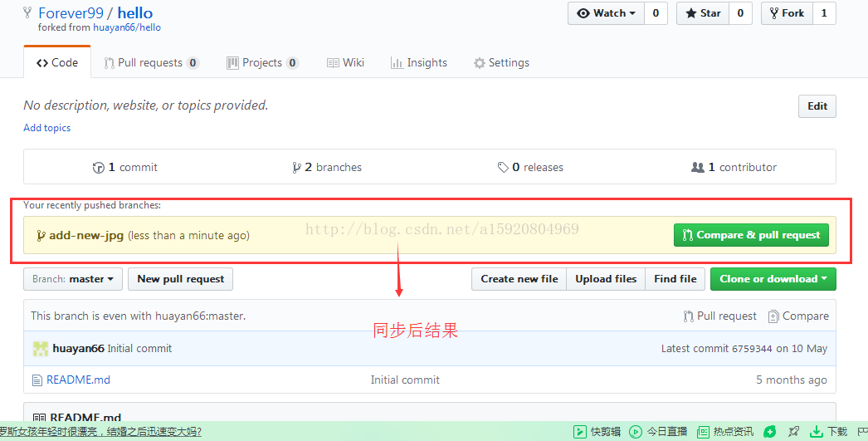Image resolution: width=868 pixels, height=441 pixels.
Task: Open the Initial commit message beside huayan66
Action: click(139, 349)
